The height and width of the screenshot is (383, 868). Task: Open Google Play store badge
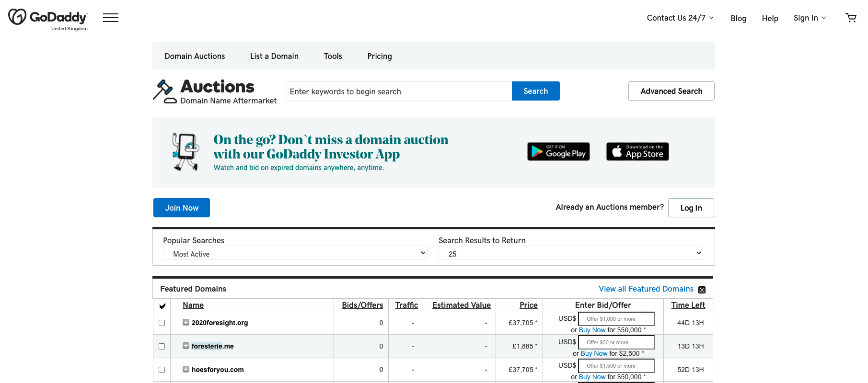click(x=558, y=152)
